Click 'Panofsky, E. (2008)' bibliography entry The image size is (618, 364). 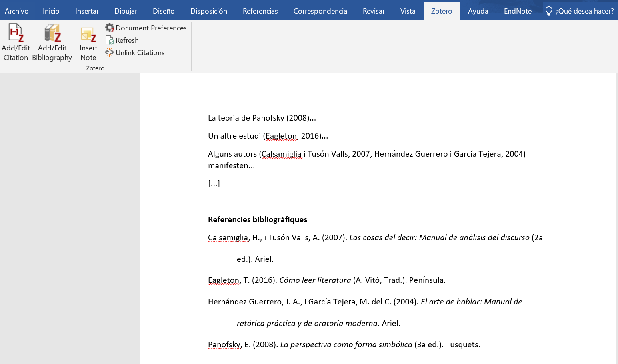click(243, 344)
